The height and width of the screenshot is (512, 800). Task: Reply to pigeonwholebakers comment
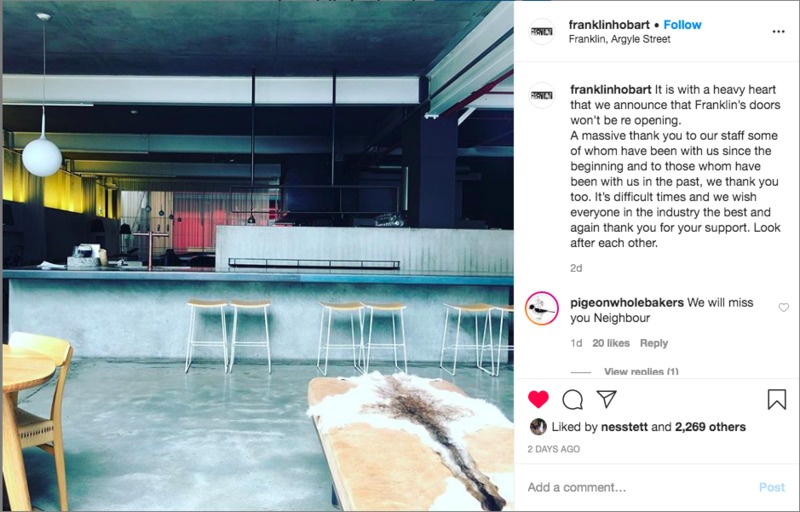tap(654, 343)
